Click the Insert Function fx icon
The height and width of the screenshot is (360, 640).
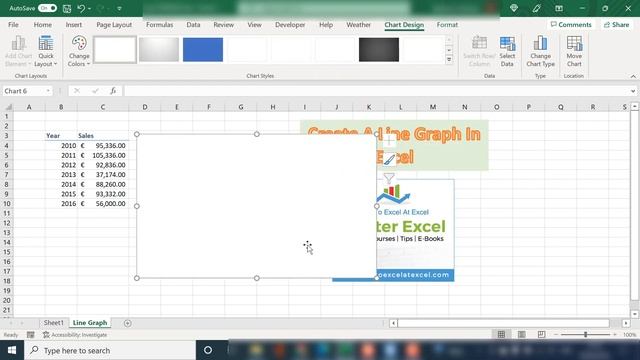click(113, 91)
